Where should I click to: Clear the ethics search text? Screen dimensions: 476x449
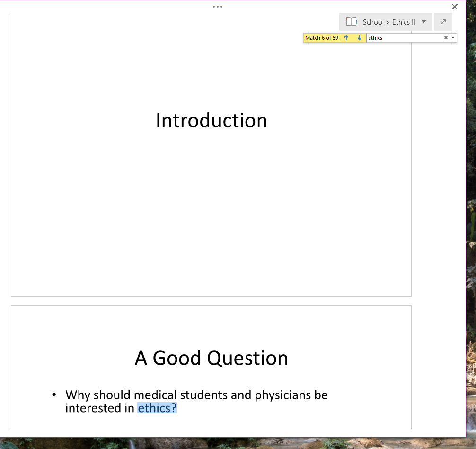(446, 38)
